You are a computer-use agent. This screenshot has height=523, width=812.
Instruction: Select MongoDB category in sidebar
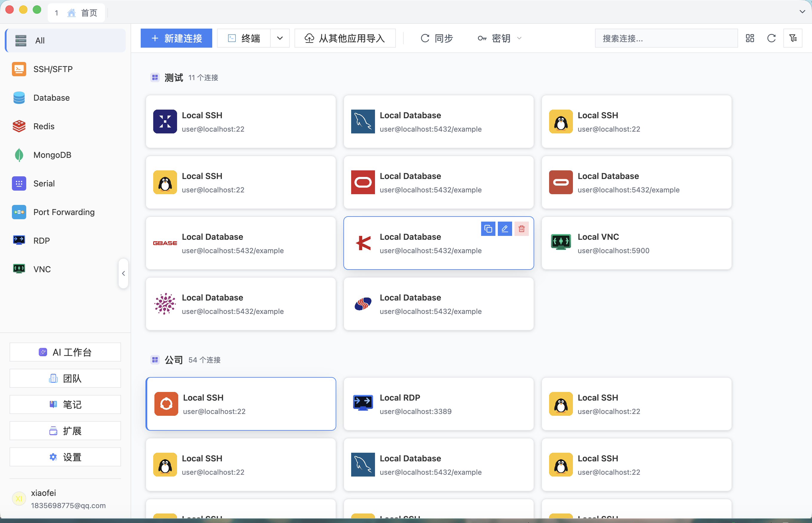point(66,155)
